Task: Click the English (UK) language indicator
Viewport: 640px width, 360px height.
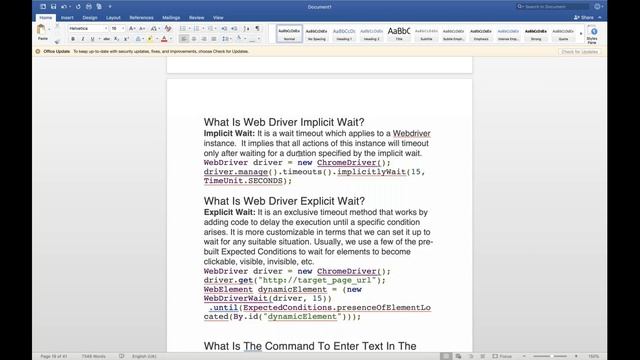Action: [x=144, y=356]
